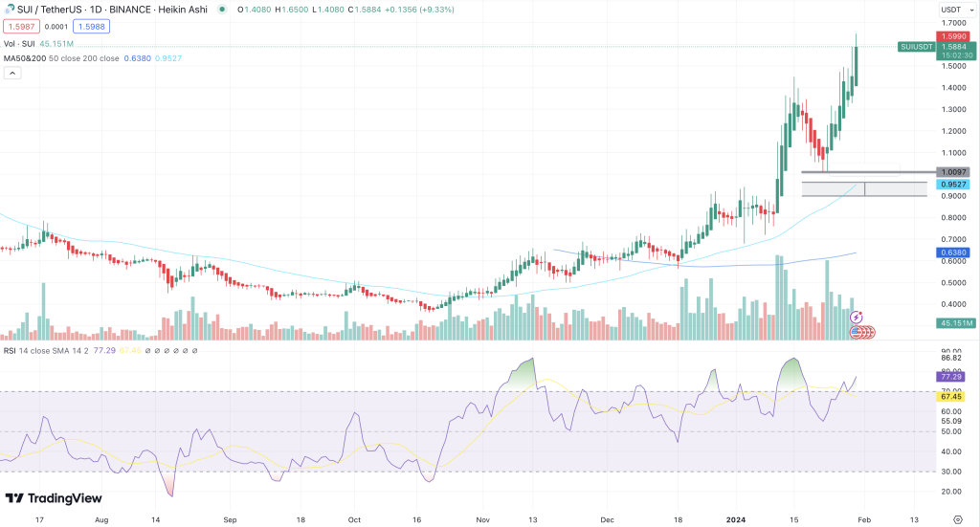
Task: Click the TradingView logo
Action: point(54,497)
